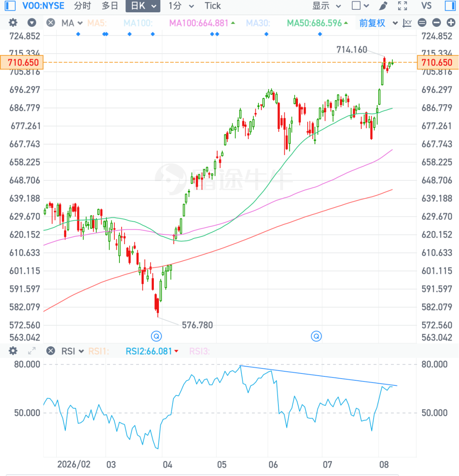The width and height of the screenshot is (459, 476).
Task: Zoom out the chart with minus icon
Action: [x=436, y=23]
